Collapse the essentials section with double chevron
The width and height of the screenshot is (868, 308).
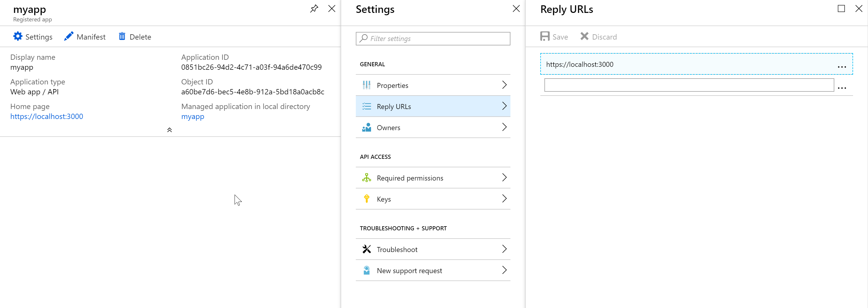170,130
